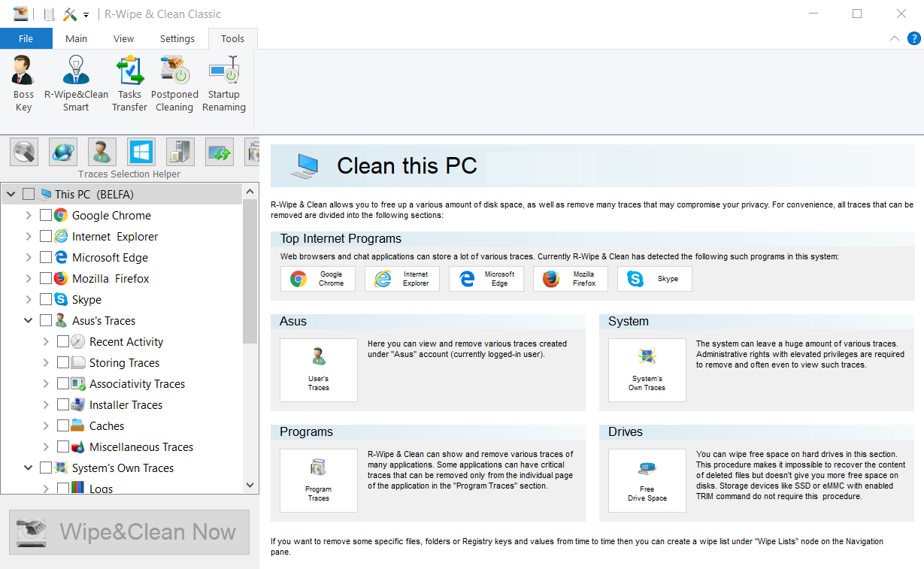Check the Storing Traces checkbox
This screenshot has height=569, width=924.
63,362
